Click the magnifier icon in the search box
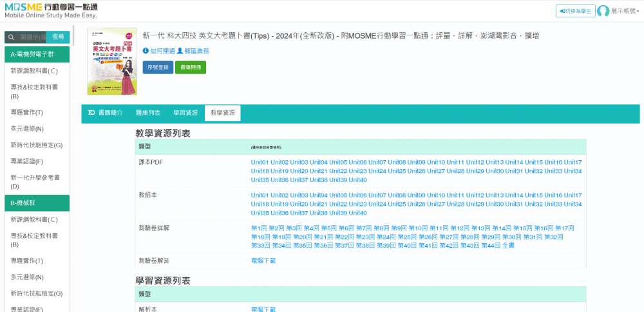 pyautogui.click(x=12, y=37)
